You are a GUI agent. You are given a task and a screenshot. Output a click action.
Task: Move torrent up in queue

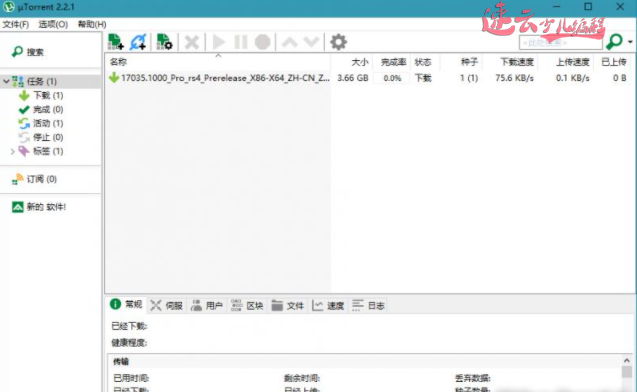290,42
